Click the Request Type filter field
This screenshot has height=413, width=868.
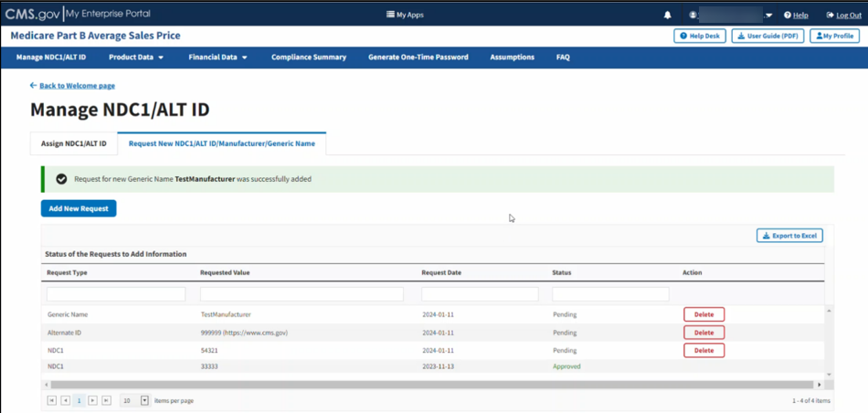point(116,294)
